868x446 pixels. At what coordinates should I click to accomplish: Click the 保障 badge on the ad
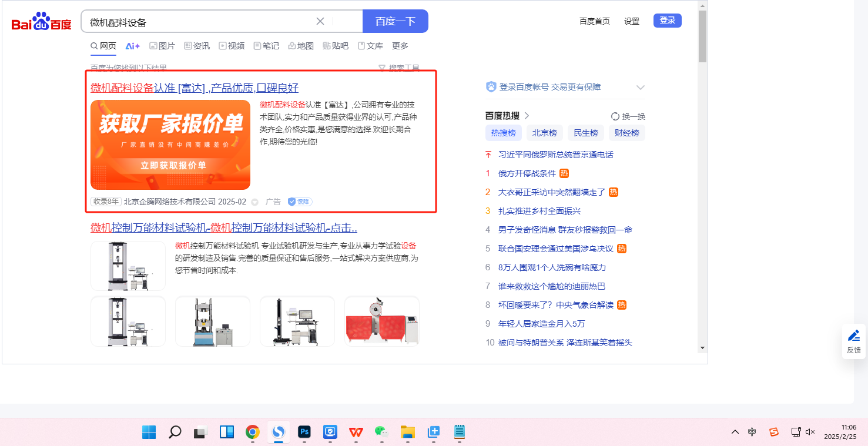pos(300,202)
